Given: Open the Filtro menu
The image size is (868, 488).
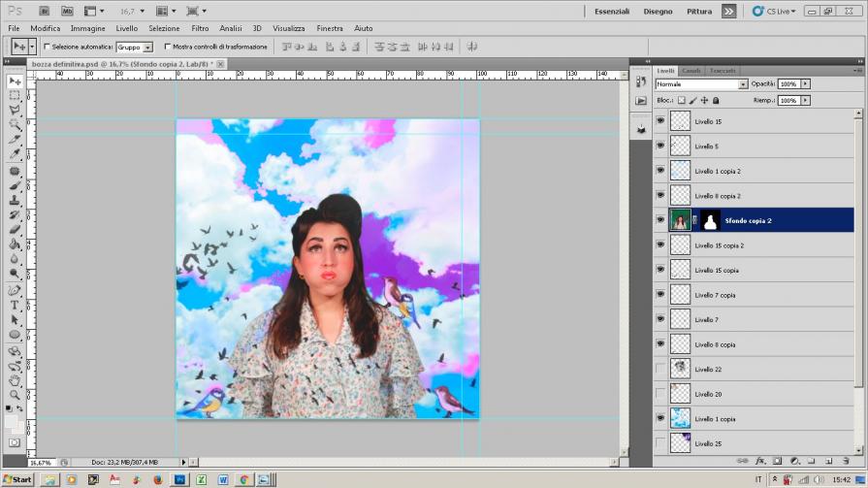Looking at the screenshot, I should click(x=200, y=28).
